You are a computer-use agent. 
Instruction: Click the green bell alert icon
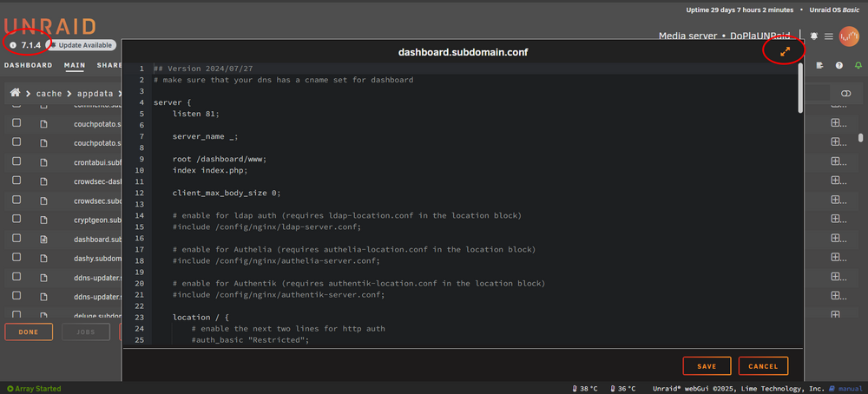(858, 65)
